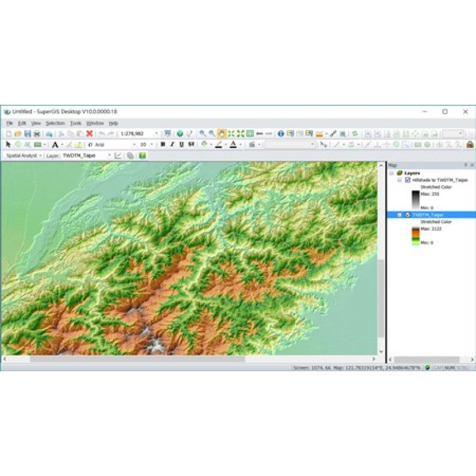The width and height of the screenshot is (476, 476).
Task: Open the Tools menu
Action: (76, 123)
